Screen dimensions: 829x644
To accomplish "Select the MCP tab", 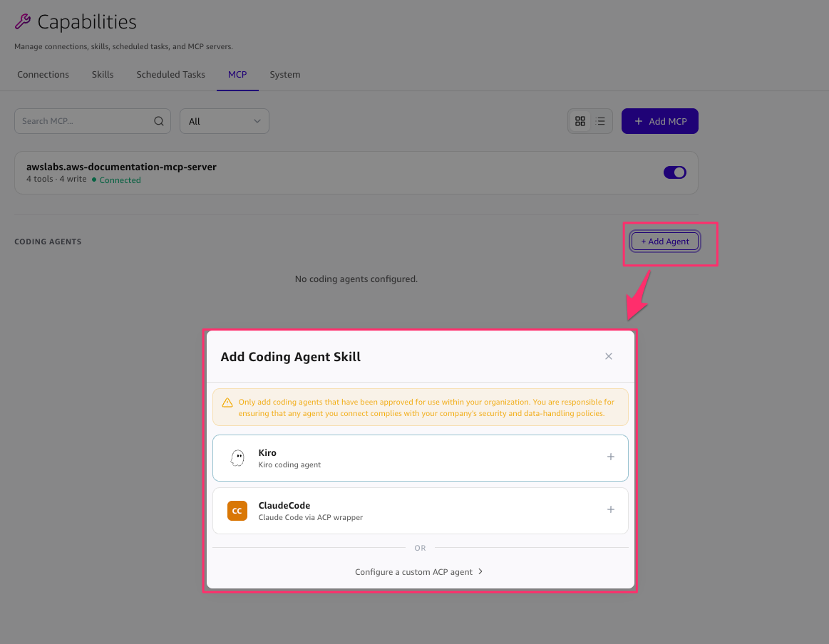I will (237, 75).
